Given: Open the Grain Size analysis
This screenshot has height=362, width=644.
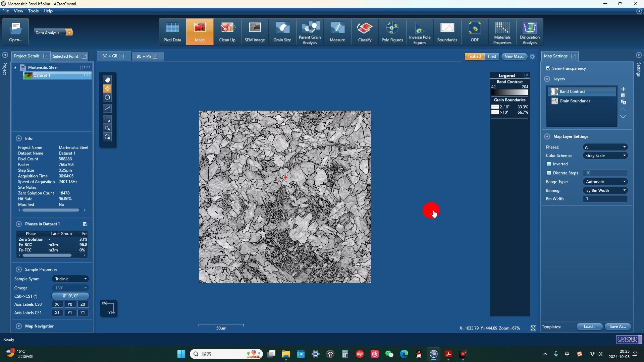Looking at the screenshot, I should [282, 32].
